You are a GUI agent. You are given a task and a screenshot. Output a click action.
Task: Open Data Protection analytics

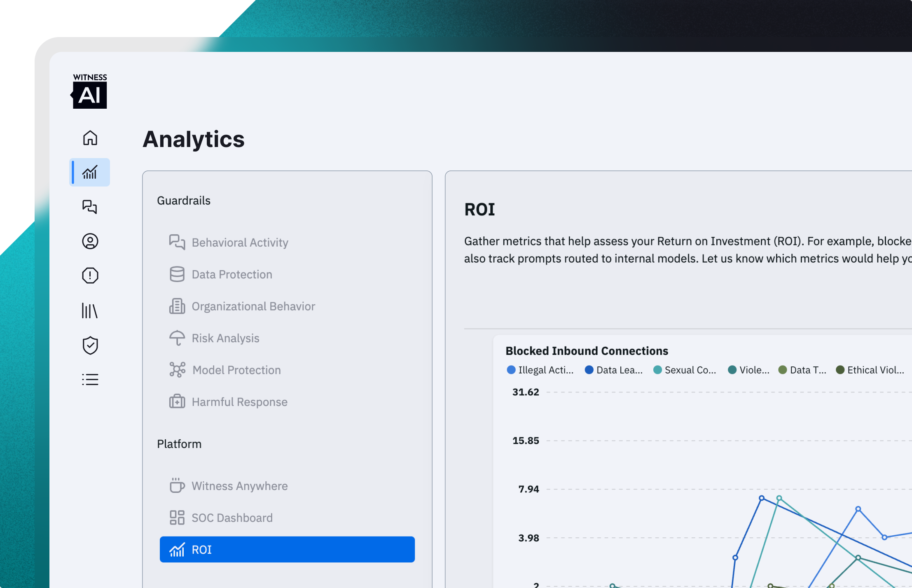click(287, 274)
